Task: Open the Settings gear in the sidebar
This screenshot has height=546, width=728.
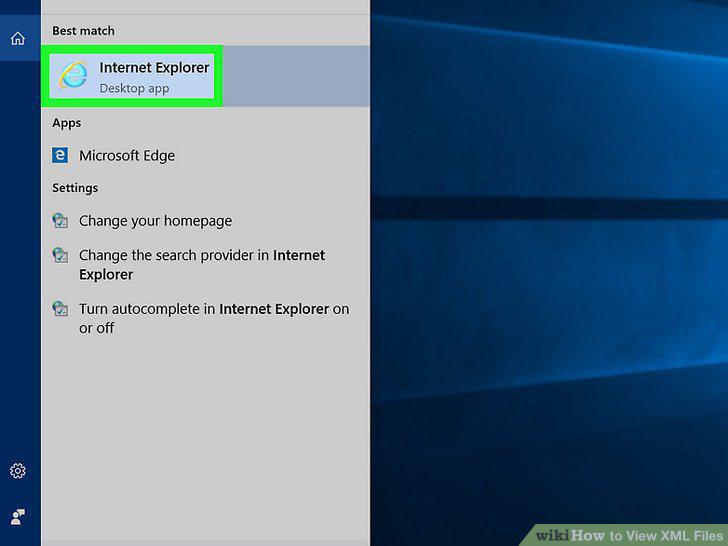Action: pos(18,471)
